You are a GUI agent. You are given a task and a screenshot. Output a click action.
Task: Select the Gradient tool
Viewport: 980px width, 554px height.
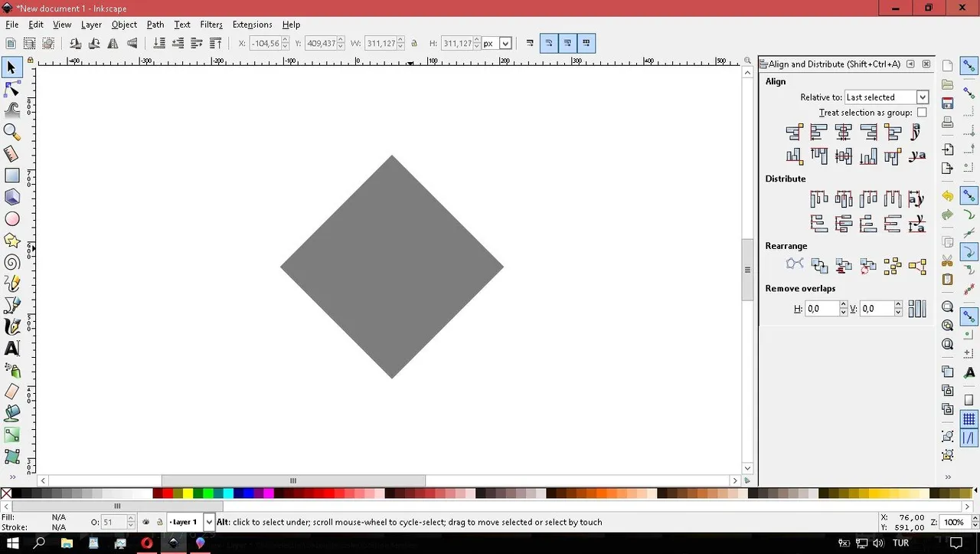click(11, 434)
